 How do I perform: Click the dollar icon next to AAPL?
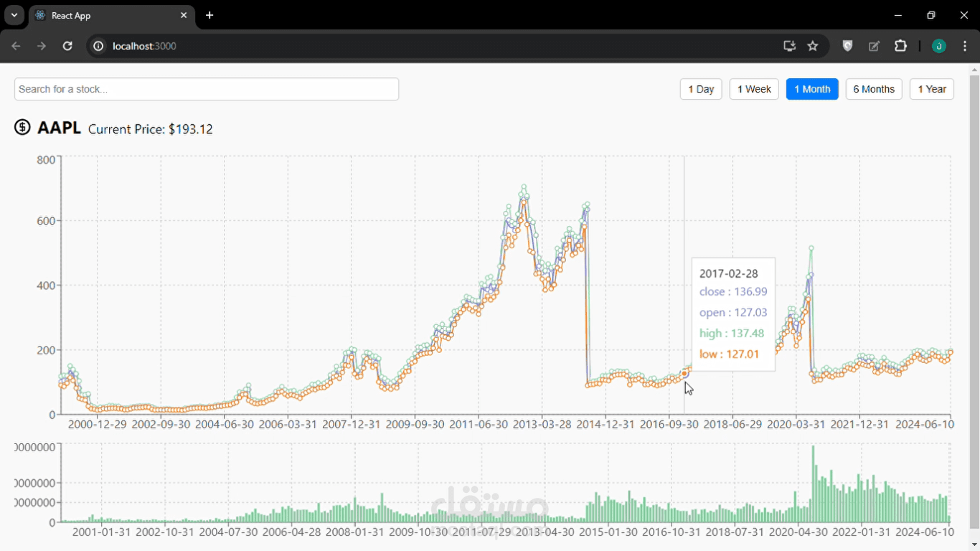pyautogui.click(x=22, y=127)
